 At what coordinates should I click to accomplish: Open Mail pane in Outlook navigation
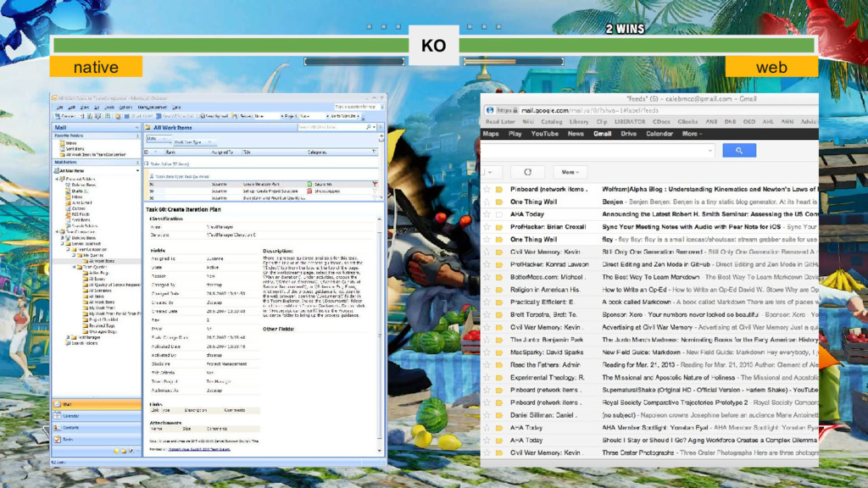[97, 404]
